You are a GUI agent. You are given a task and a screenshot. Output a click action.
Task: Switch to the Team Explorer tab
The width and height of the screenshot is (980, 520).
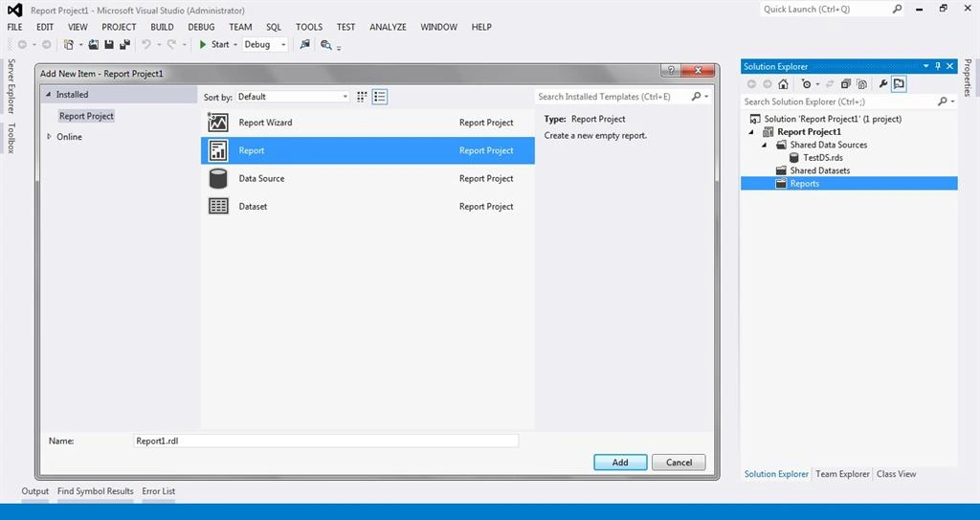tap(842, 474)
